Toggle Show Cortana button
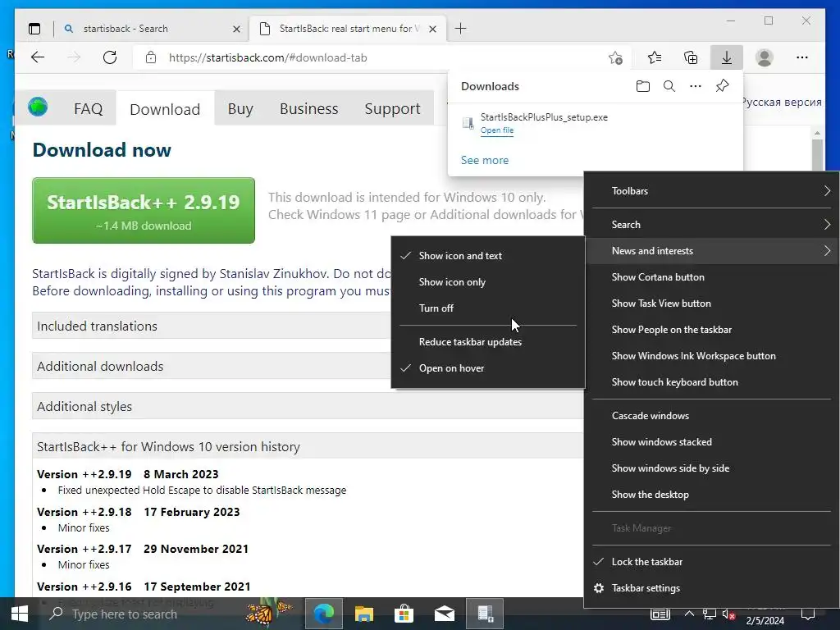This screenshot has width=840, height=630. pyautogui.click(x=711, y=277)
